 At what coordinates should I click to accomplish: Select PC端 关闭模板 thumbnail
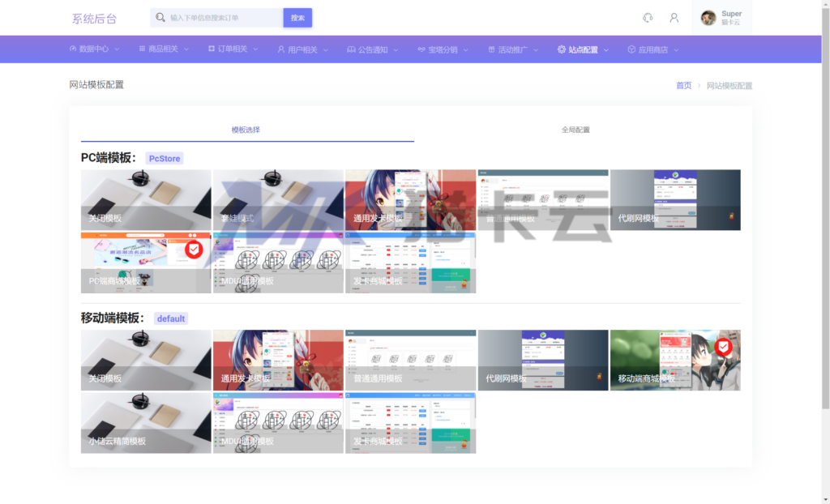point(146,200)
